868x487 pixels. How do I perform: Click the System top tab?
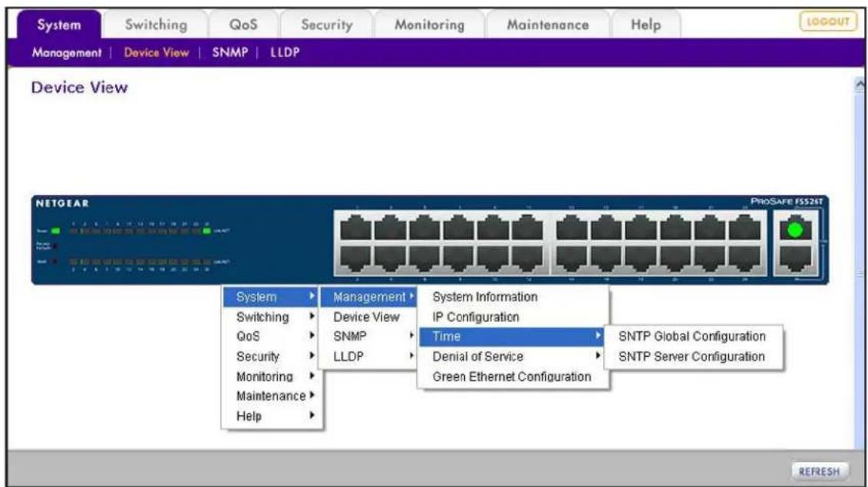click(x=58, y=25)
